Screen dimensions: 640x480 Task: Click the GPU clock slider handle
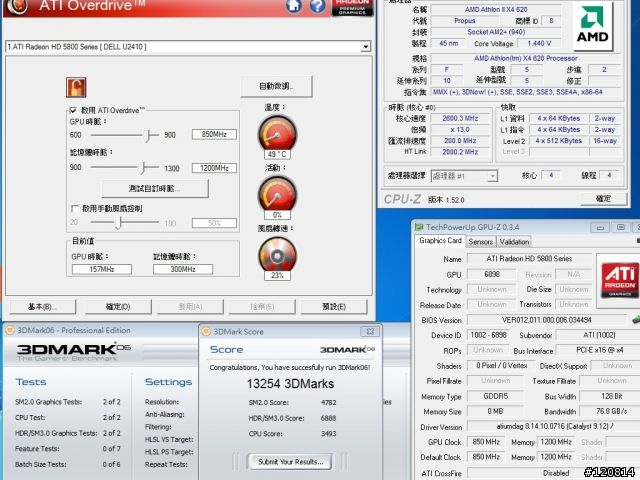(x=149, y=135)
